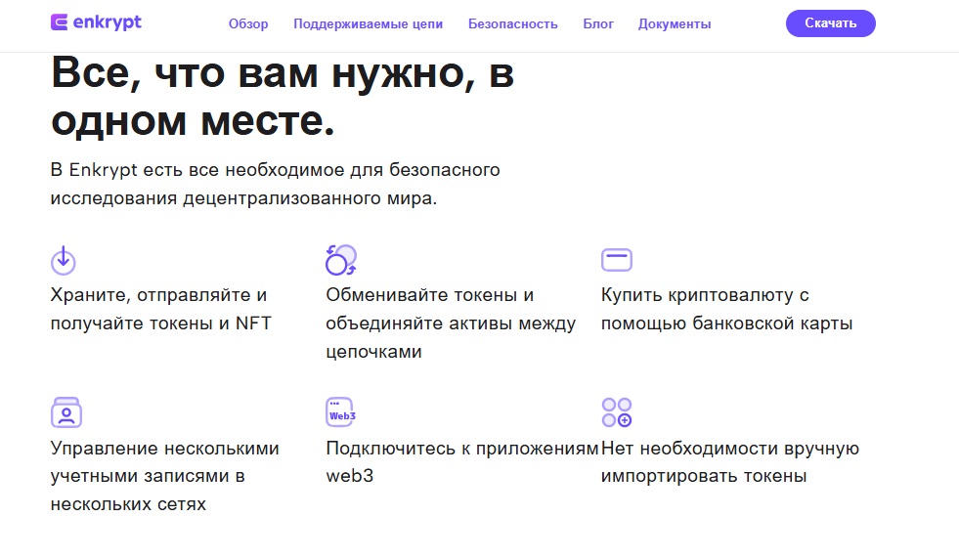Image resolution: width=959 pixels, height=560 pixels.
Task: Click text 'Купить криптовалюту с помощью банковской карты'
Action: pyautogui.click(x=726, y=309)
